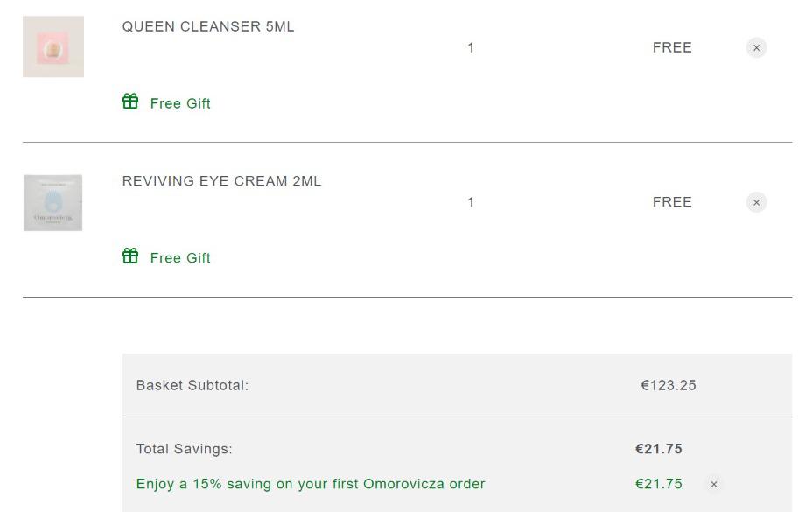Click the gift icon under Queen Cleanser
The height and width of the screenshot is (512, 812).
pyautogui.click(x=130, y=101)
